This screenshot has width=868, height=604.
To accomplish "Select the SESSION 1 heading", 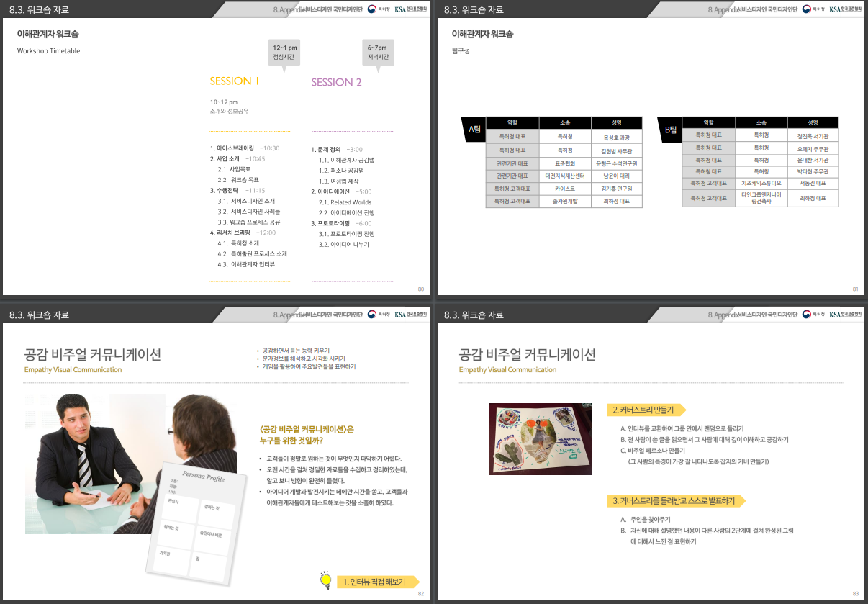I will coord(235,81).
